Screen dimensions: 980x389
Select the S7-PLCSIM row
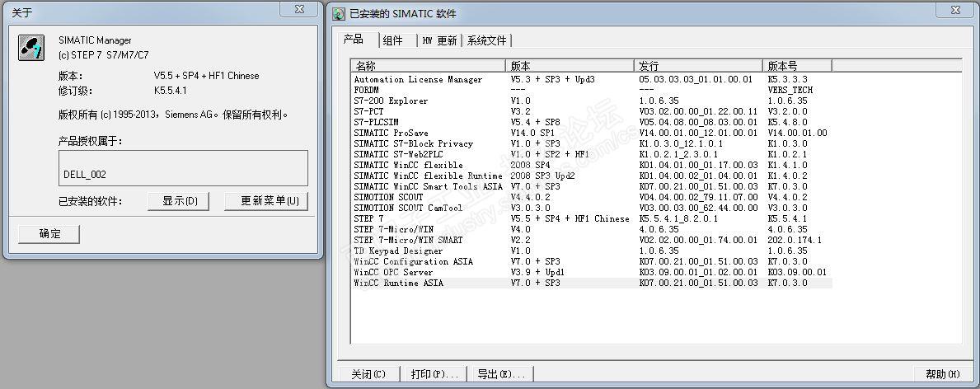[591, 122]
